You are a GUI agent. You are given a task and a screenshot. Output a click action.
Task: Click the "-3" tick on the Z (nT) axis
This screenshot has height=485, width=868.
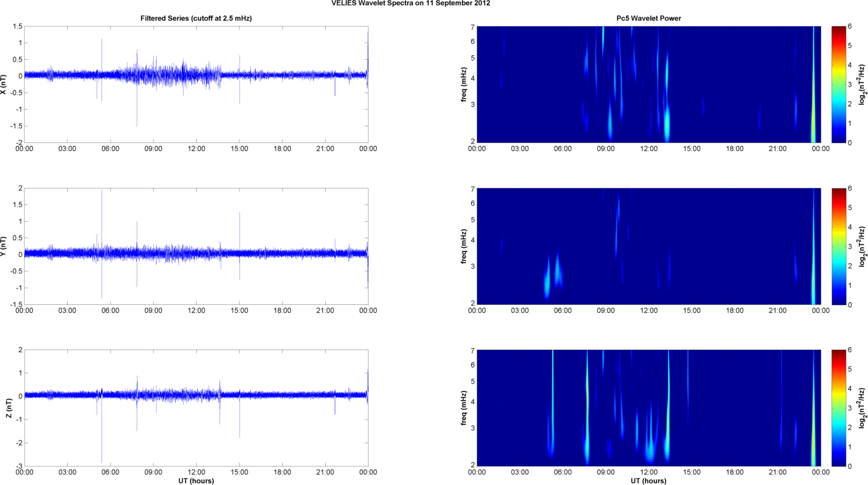click(x=19, y=466)
